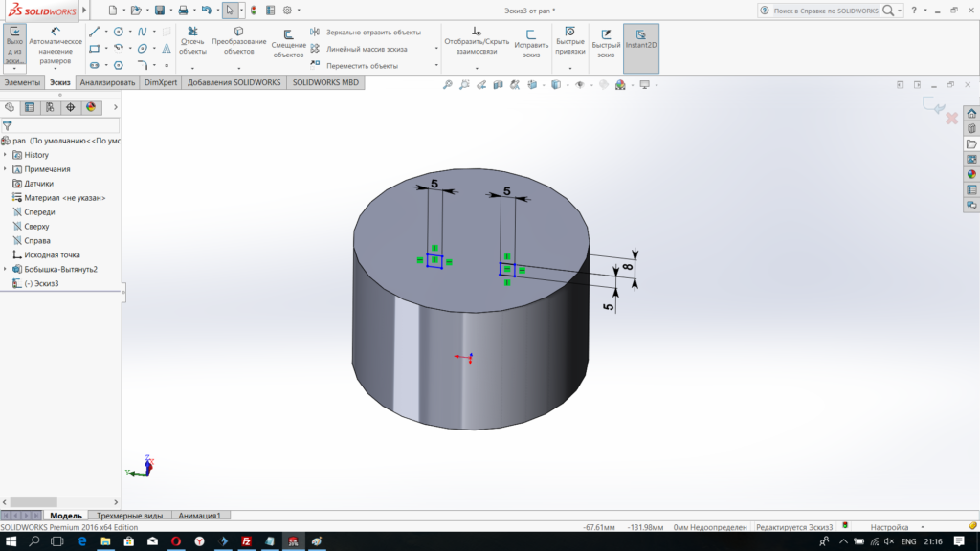Click Mirror Entities (Зеркально отразить объекты)

click(372, 32)
